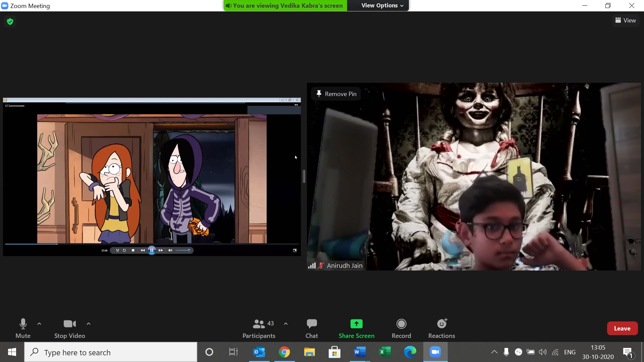Expand video options arrow next to Stop Video

point(89,324)
